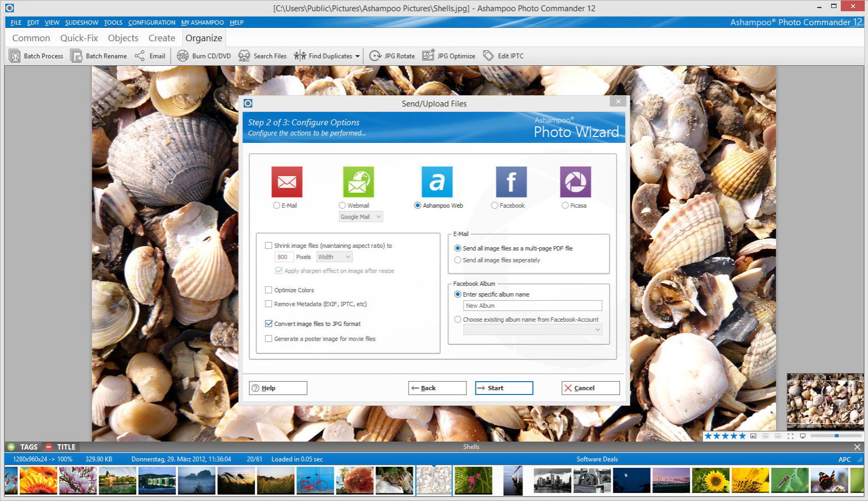The height and width of the screenshot is (501, 868).
Task: Open the Width dimension dropdown
Action: pyautogui.click(x=334, y=257)
